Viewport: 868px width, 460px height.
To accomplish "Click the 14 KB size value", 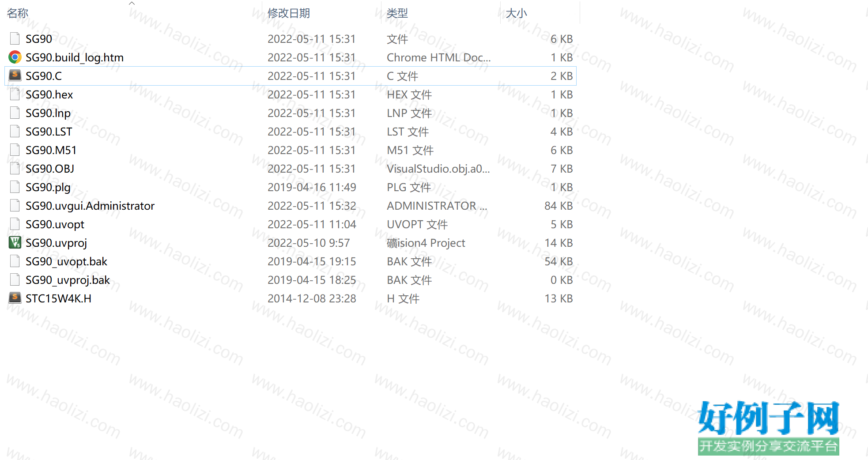I will pyautogui.click(x=559, y=243).
